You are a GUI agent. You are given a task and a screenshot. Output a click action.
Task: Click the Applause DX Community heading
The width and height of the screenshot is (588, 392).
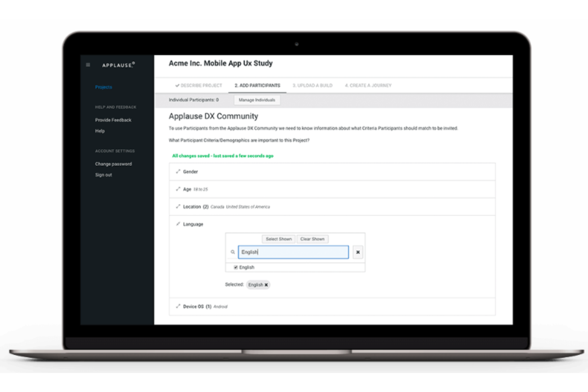point(213,116)
